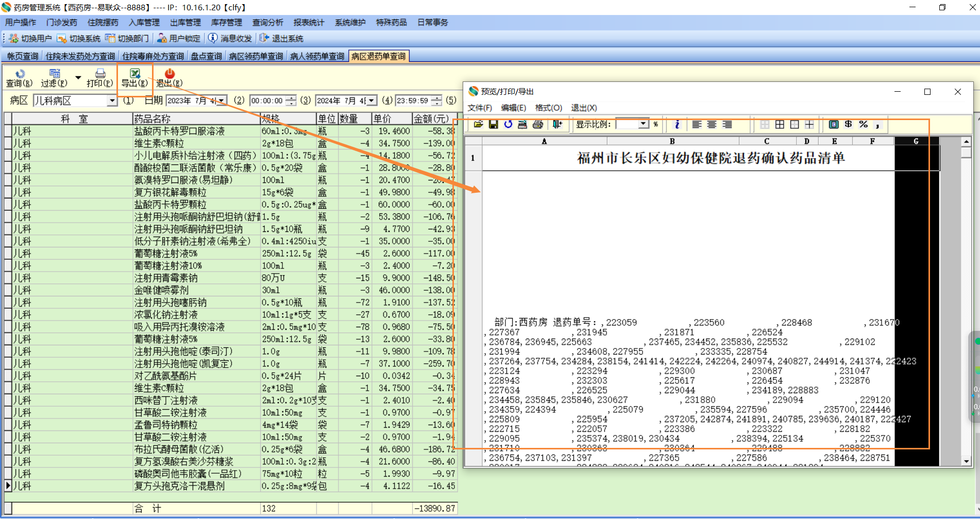The height and width of the screenshot is (519, 980).
Task: Select column B header in preview sheet
Action: pos(672,141)
